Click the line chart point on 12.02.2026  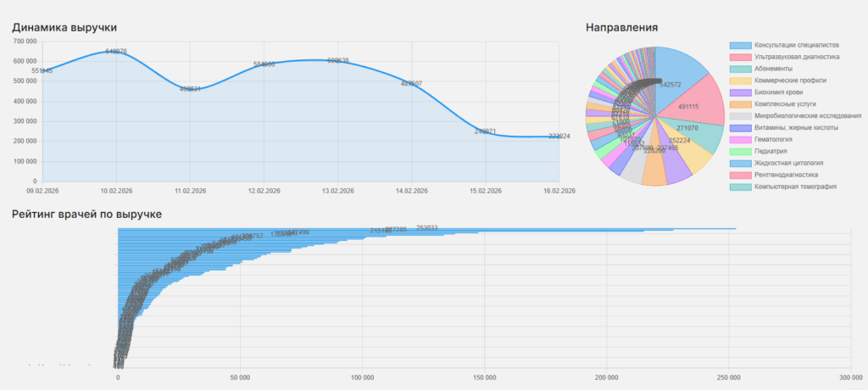pos(264,64)
